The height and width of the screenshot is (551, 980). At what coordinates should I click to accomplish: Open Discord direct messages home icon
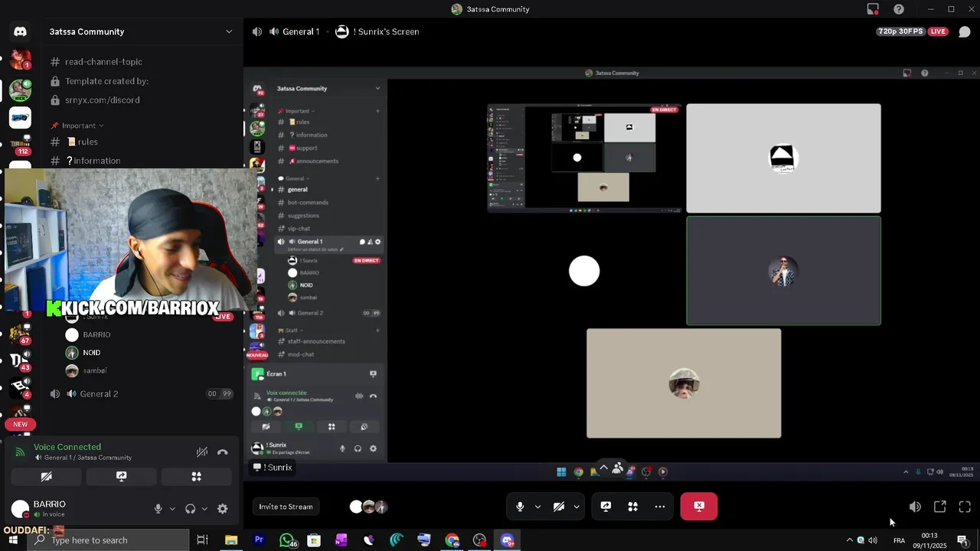click(x=20, y=31)
